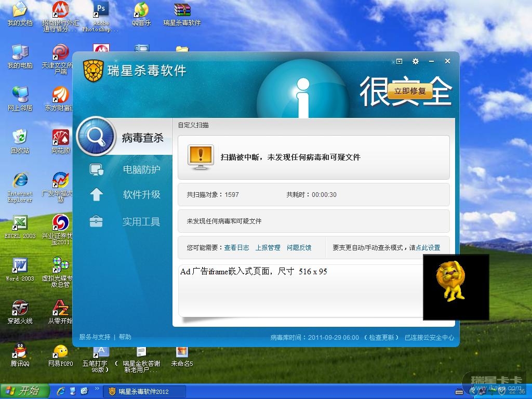Click the 瑞星杀毒软件2012 taskbar button
Viewport: 532px width, 399px height.
click(x=144, y=392)
